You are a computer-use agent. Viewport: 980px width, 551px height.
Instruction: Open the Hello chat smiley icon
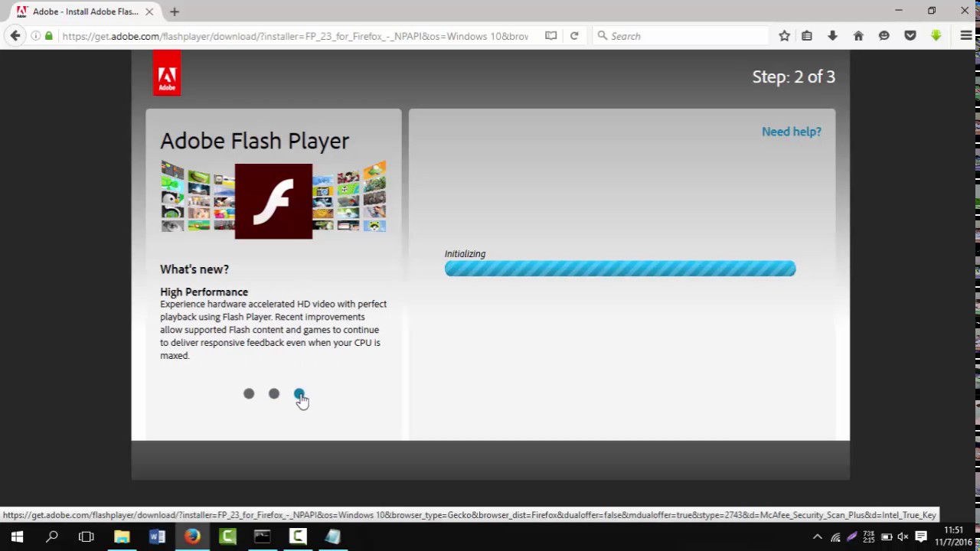click(884, 36)
